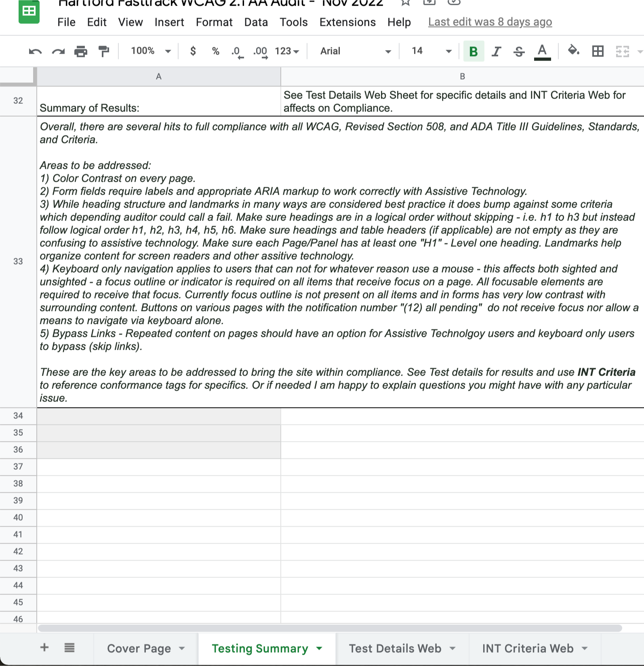Open the Insert menu
The image size is (644, 666).
point(169,22)
